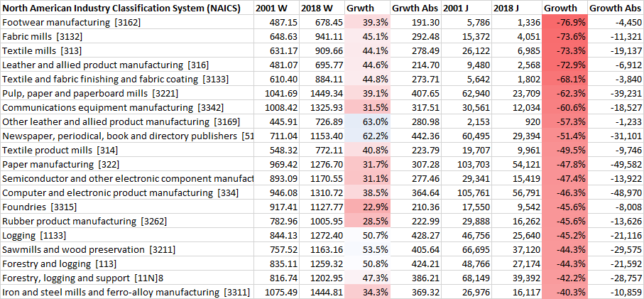Select the -76.9% growth cell for Footwear
Image resolution: width=644 pixels, height=299 pixels.
[564, 22]
